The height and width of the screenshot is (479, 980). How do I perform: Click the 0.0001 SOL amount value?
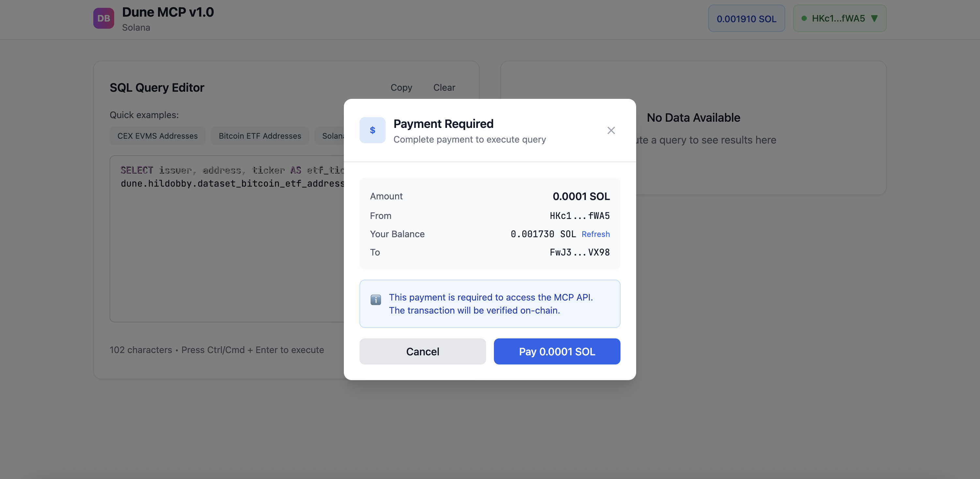coord(581,196)
